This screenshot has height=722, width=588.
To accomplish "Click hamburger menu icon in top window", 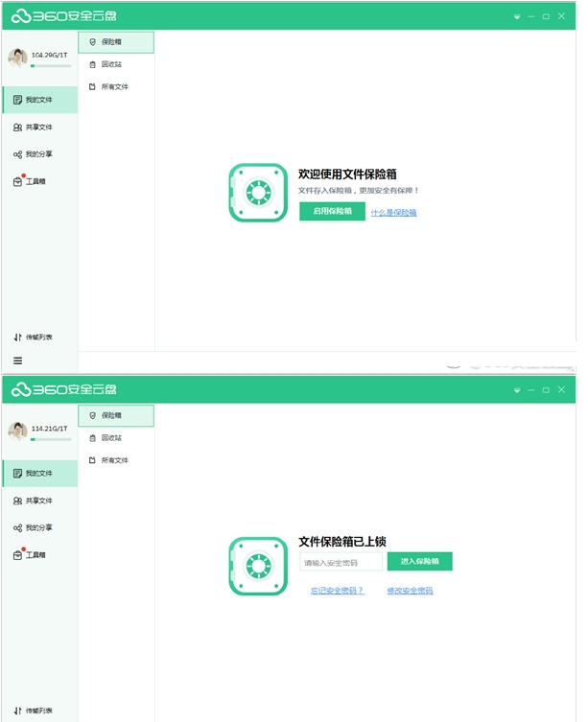I will coord(17,361).
